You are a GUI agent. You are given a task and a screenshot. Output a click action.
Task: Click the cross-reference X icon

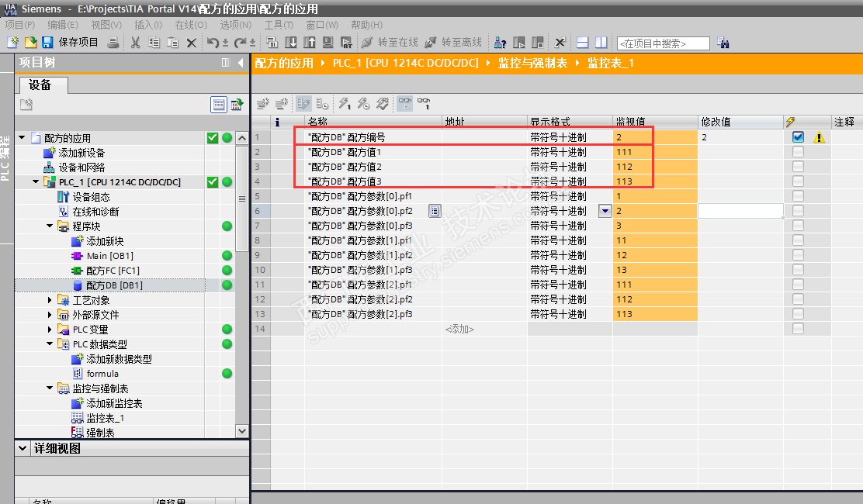point(560,43)
